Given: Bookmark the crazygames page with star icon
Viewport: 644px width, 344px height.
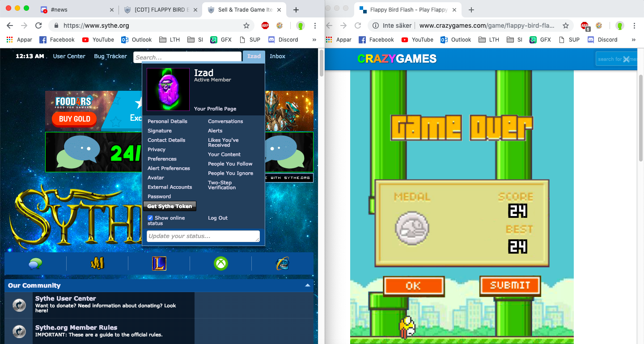Looking at the screenshot, I should pos(565,25).
